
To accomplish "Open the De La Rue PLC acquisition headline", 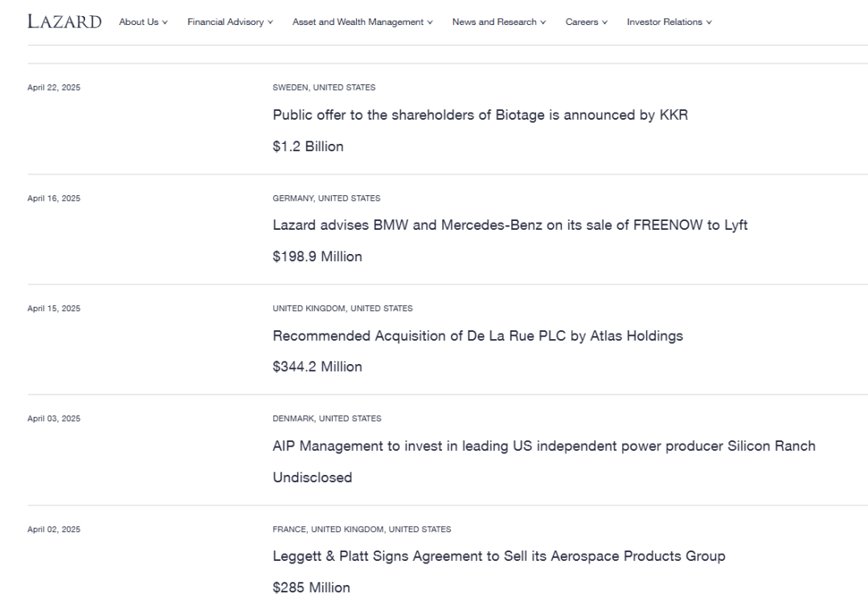I will [x=477, y=336].
